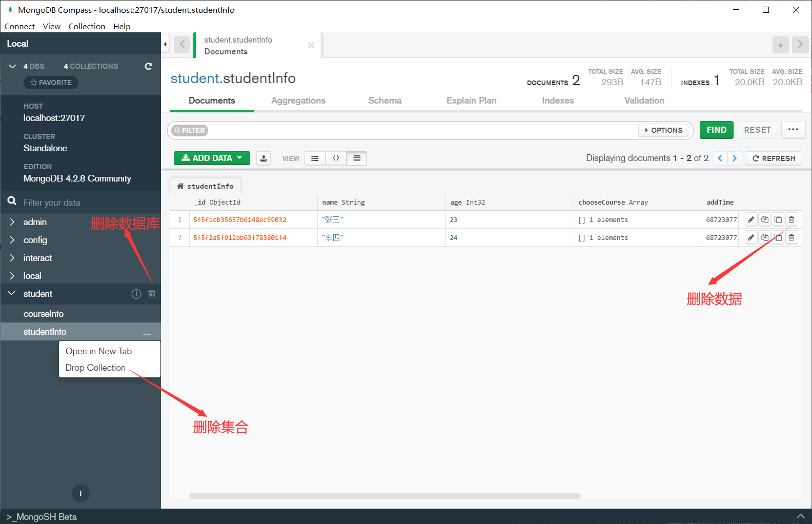This screenshot has height=524, width=812.
Task: Close the student.studentInfo tab
Action: 311,45
